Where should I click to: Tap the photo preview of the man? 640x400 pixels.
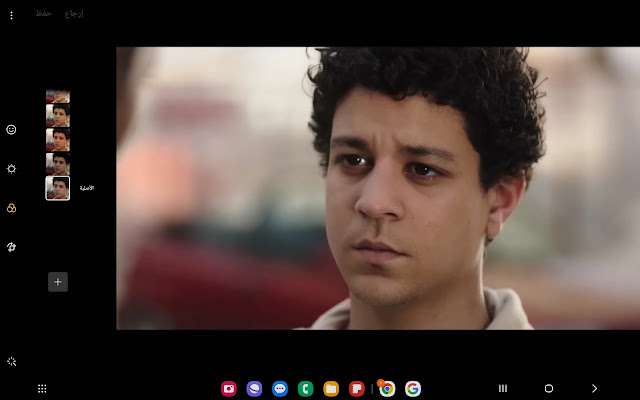tap(378, 188)
